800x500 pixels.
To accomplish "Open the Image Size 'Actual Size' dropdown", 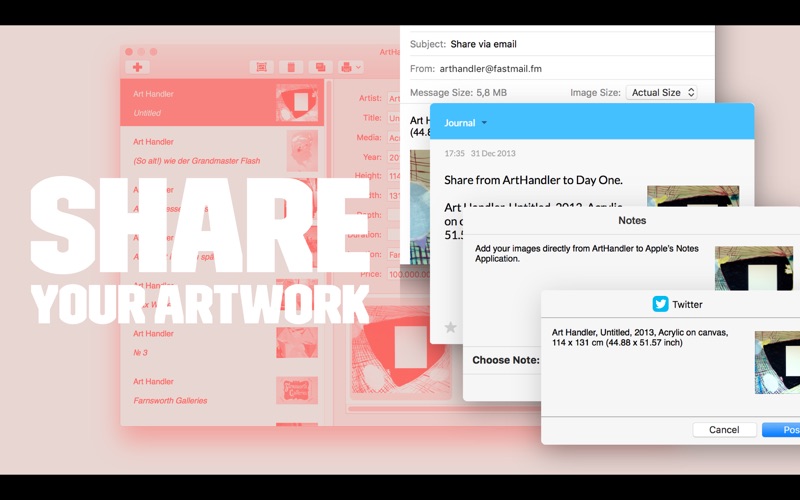I will (x=662, y=92).
